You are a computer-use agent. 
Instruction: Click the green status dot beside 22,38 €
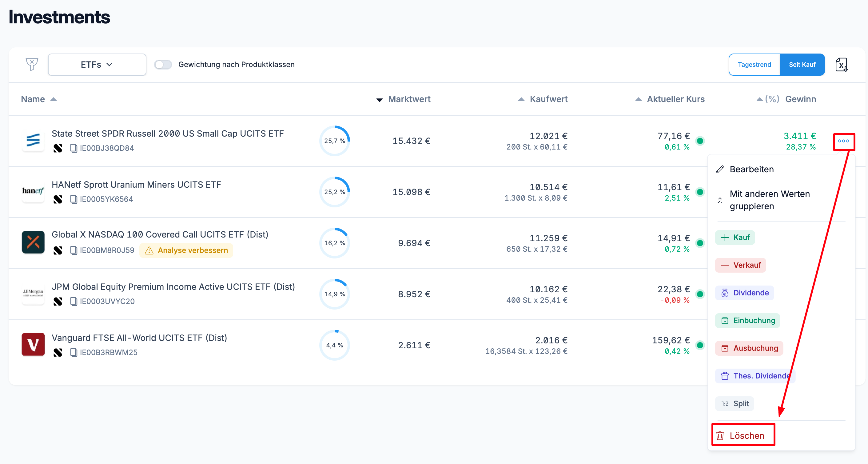click(700, 294)
